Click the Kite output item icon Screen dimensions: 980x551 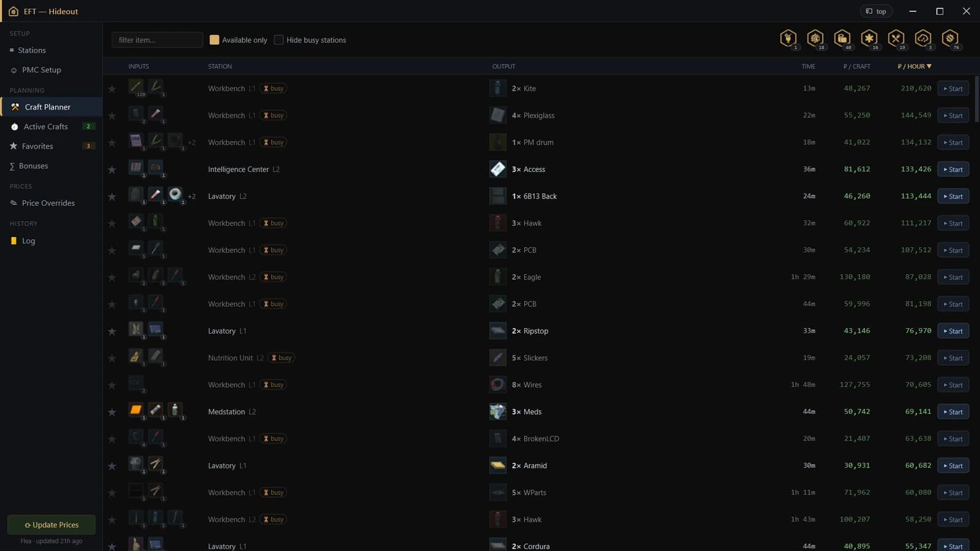click(x=498, y=88)
